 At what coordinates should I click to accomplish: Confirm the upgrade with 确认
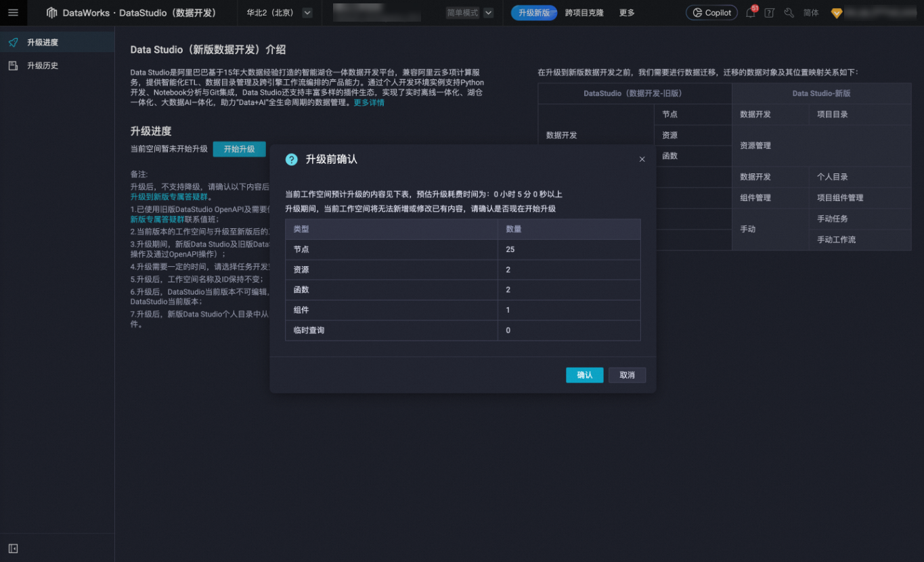click(584, 375)
